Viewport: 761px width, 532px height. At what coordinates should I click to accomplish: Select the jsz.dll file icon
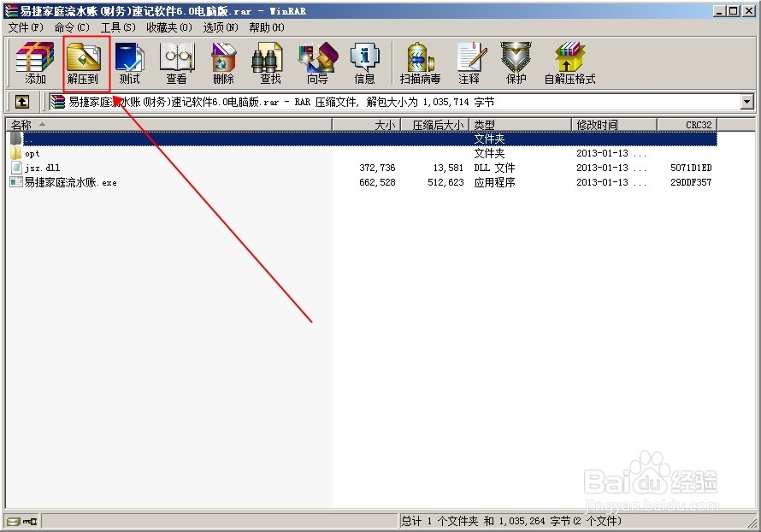click(16, 168)
